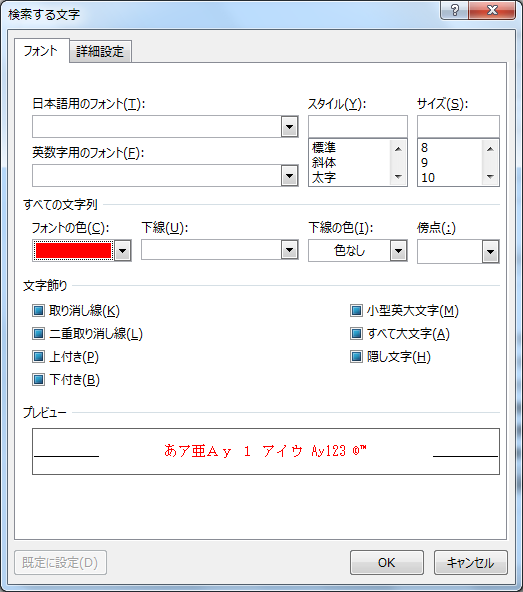Toggle the 小型英大文字 checkbox
Screen dimensions: 523x592
point(356,311)
